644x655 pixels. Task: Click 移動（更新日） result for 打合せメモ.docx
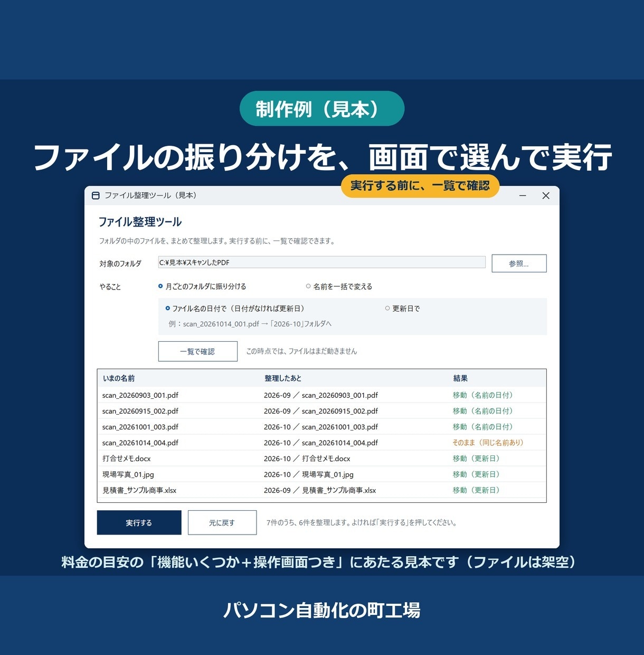[x=476, y=458]
